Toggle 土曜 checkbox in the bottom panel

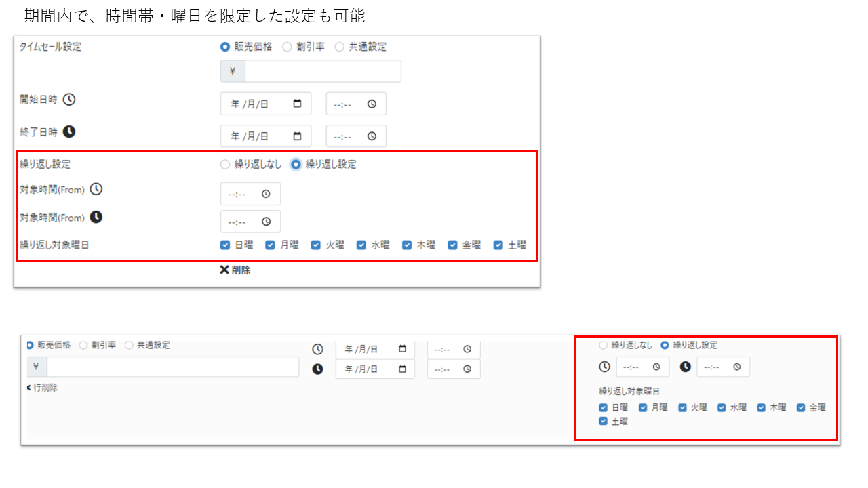[x=603, y=422]
